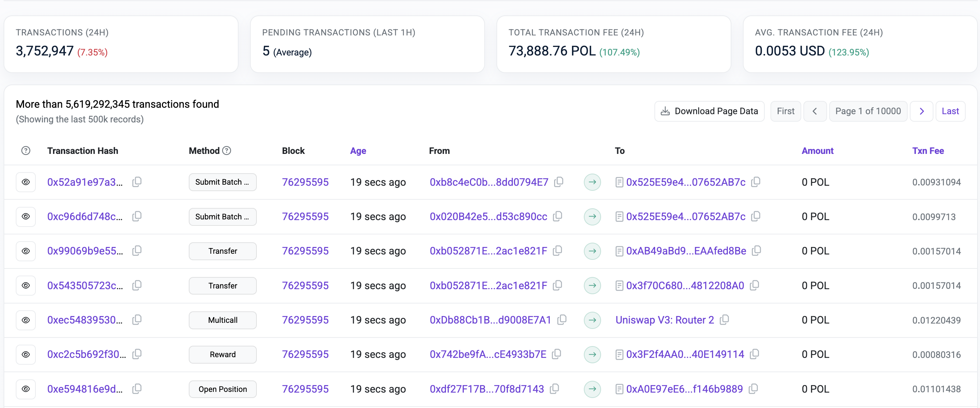Toggle eye preview for Open Position row

(25, 389)
